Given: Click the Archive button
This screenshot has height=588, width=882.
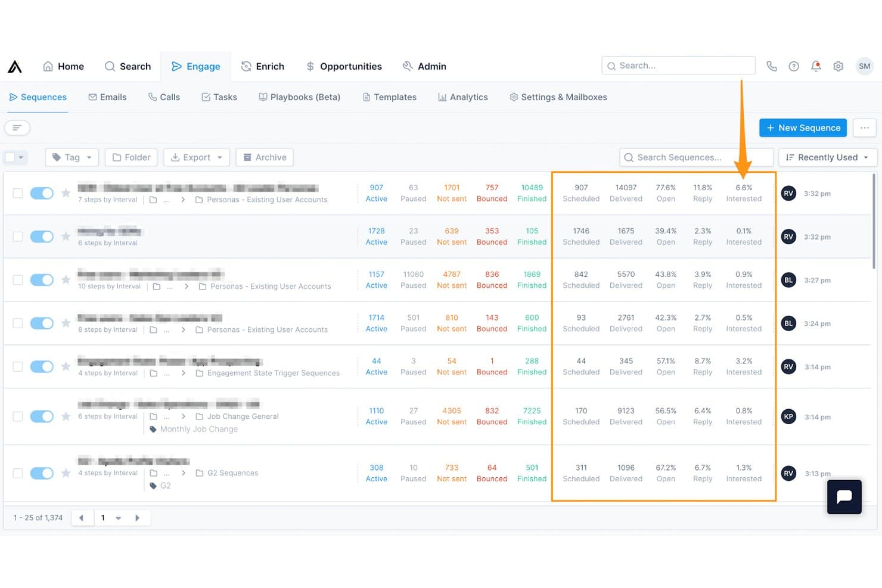Looking at the screenshot, I should point(265,157).
